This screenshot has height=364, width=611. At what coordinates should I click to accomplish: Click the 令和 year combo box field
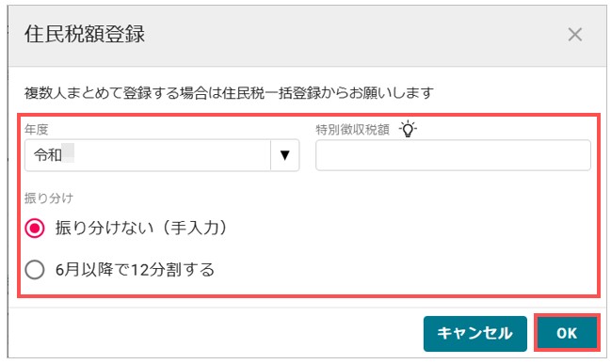pyautogui.click(x=162, y=155)
